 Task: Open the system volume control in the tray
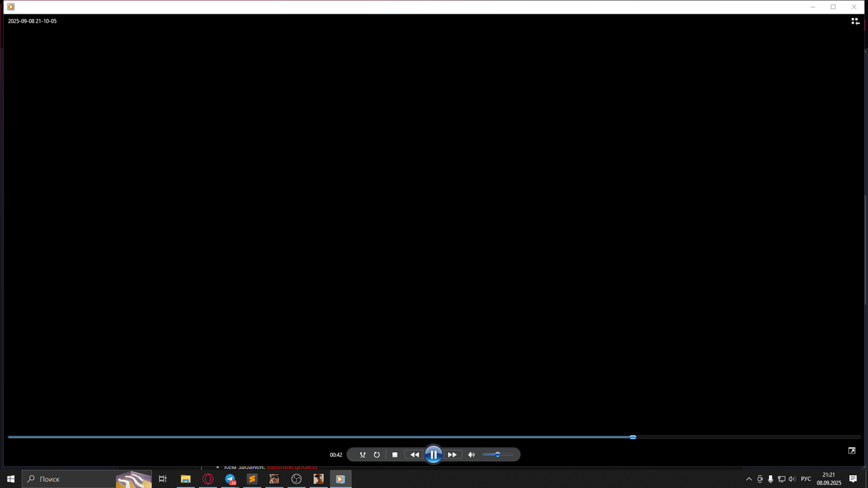pyautogui.click(x=791, y=479)
